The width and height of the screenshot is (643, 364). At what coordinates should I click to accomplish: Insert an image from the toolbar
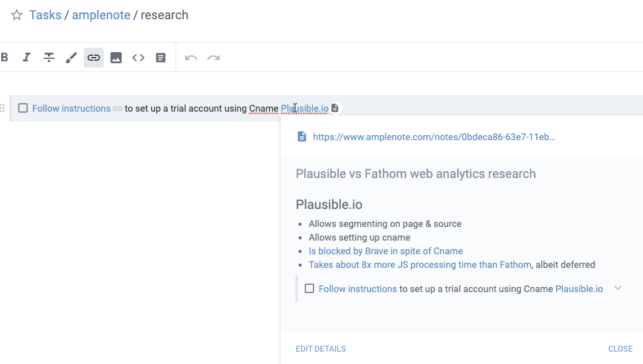[116, 58]
